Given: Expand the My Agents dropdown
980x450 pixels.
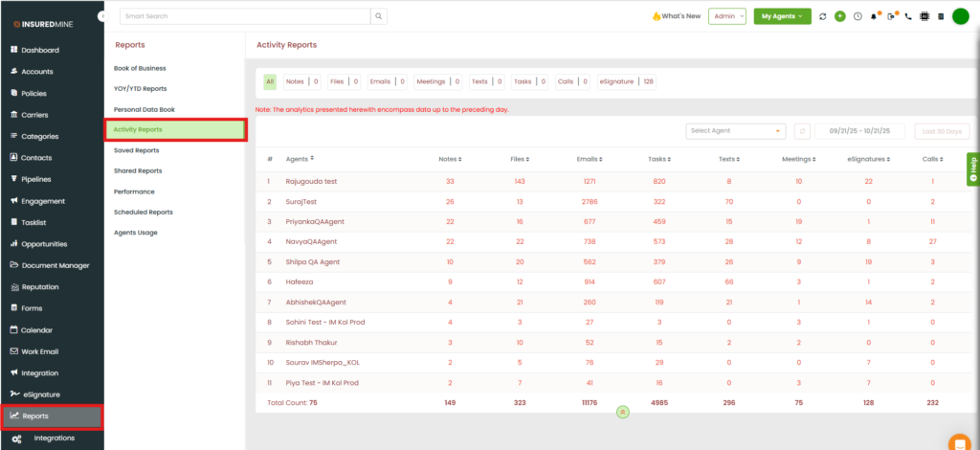Looking at the screenshot, I should tap(782, 16).
